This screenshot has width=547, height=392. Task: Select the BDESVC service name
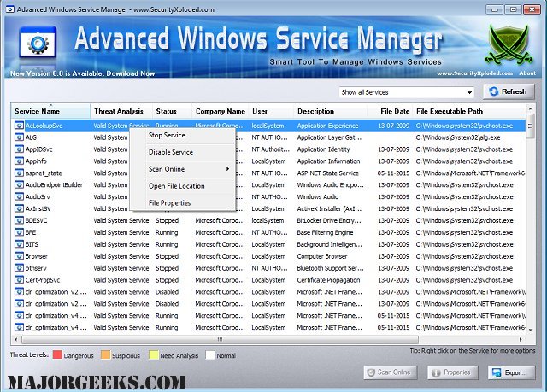[36, 220]
